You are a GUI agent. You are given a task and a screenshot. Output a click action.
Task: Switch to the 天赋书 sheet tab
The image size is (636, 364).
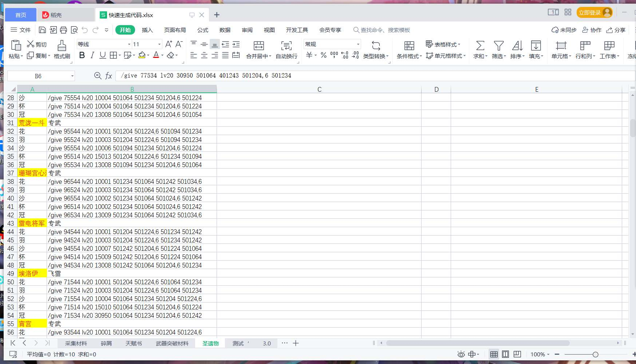tap(134, 343)
